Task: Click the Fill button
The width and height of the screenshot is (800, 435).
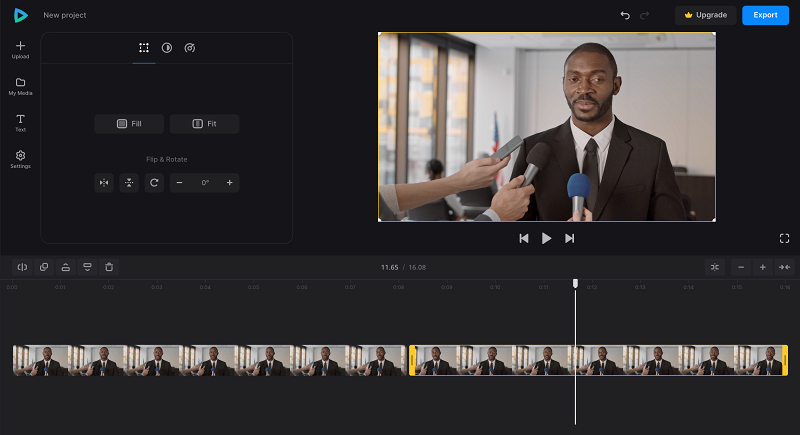Action: click(129, 124)
